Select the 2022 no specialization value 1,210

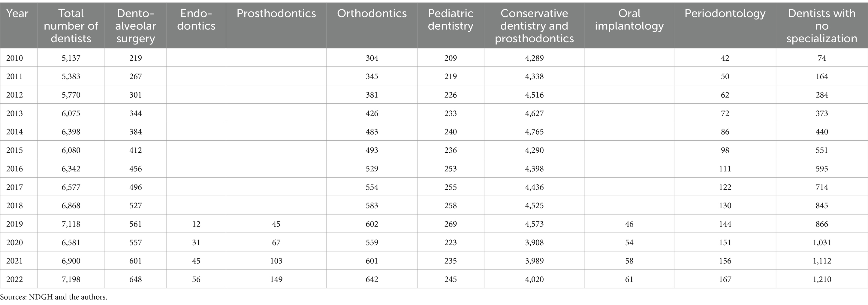pyautogui.click(x=821, y=279)
